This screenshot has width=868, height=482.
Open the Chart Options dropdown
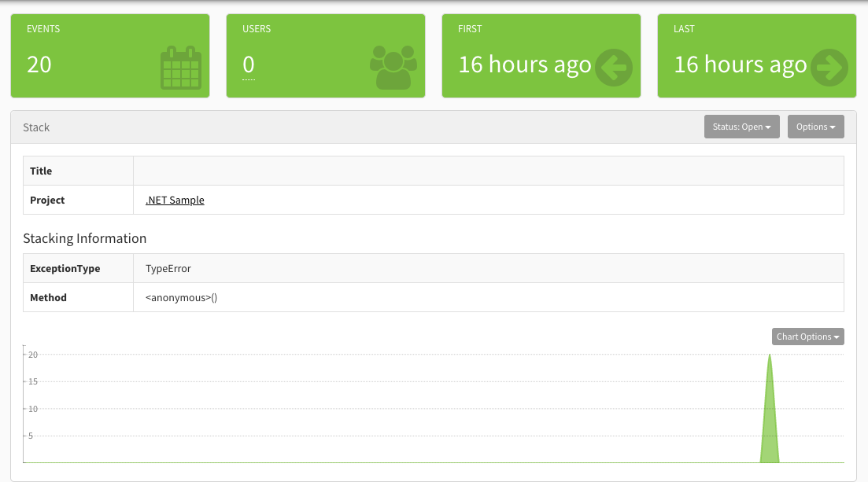point(807,336)
